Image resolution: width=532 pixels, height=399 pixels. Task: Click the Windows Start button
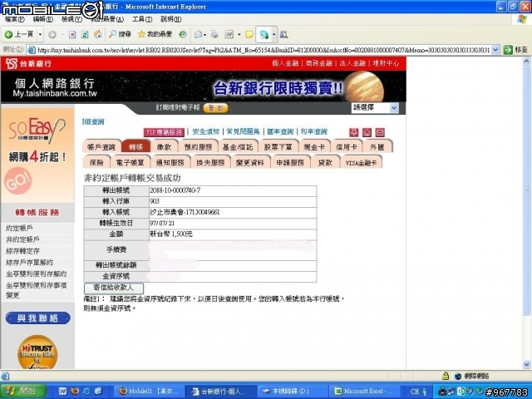(x=22, y=392)
